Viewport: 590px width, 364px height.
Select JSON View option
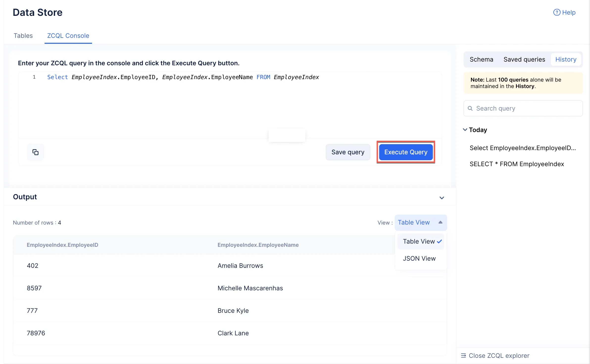419,258
